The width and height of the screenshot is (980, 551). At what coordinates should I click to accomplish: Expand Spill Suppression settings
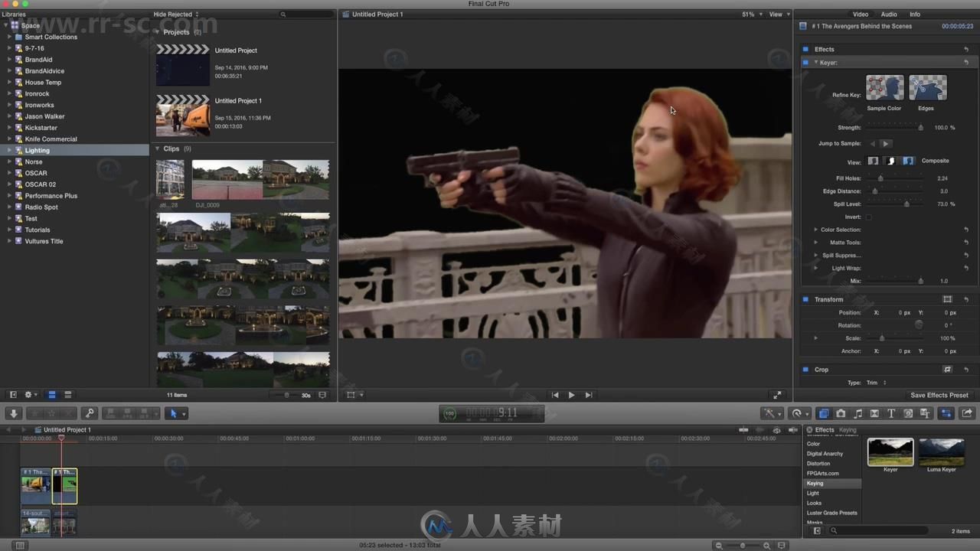click(x=815, y=256)
